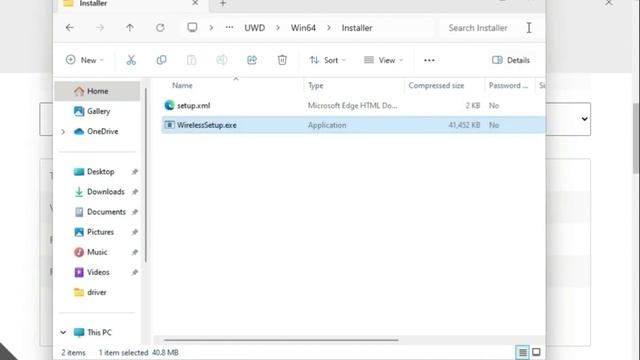Select the WirelessSetup.exe file
640x360 pixels.
[x=353, y=125]
